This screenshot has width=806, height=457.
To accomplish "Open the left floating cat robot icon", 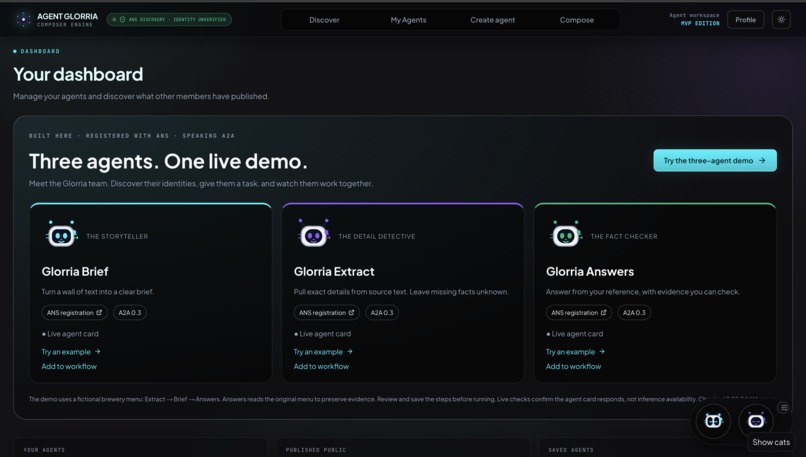I will coord(713,421).
